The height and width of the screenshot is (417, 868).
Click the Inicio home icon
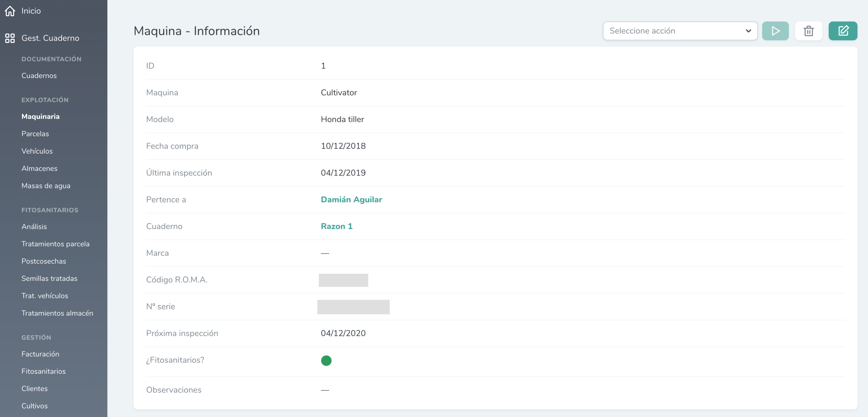tap(10, 11)
